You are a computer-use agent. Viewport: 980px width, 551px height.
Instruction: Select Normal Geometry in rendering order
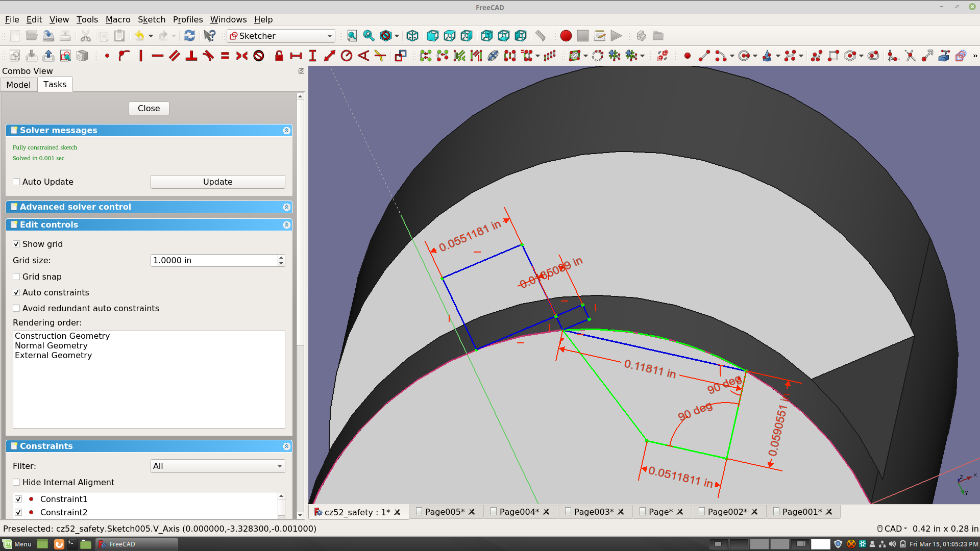[x=51, y=345]
